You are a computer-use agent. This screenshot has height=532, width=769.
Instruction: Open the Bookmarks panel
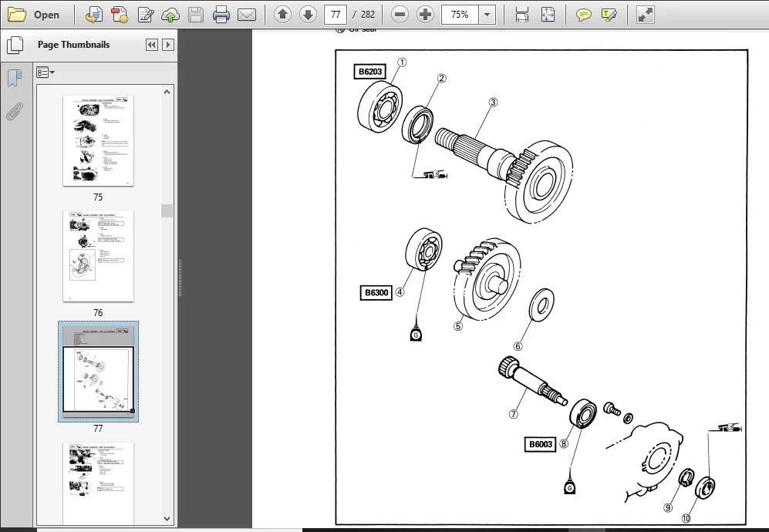tap(15, 77)
